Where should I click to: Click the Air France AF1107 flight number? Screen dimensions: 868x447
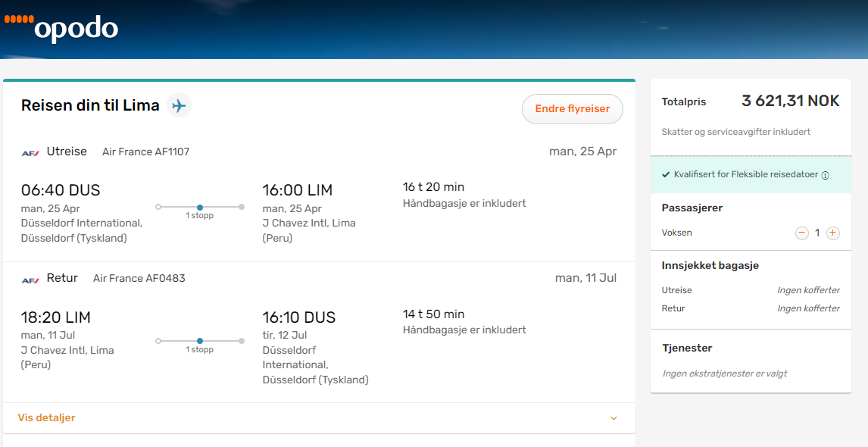[145, 152]
